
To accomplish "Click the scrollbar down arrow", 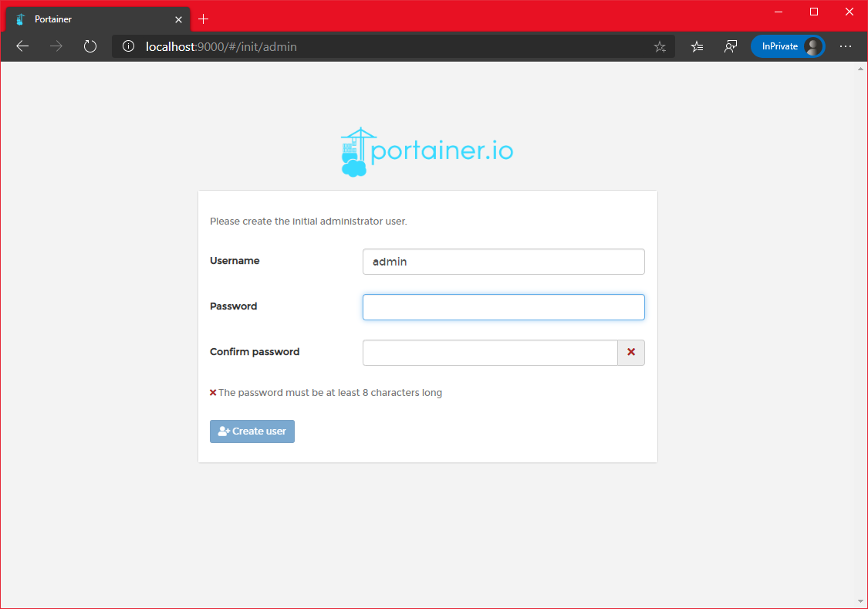I will [861, 601].
